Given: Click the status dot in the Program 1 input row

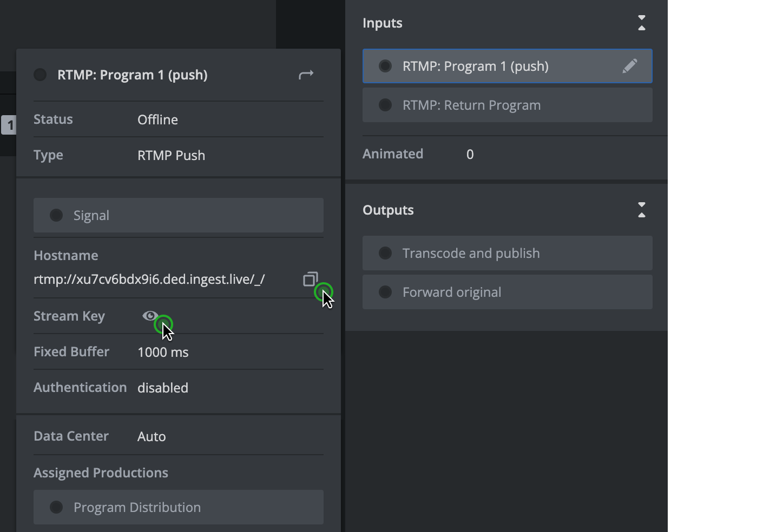Looking at the screenshot, I should 385,66.
